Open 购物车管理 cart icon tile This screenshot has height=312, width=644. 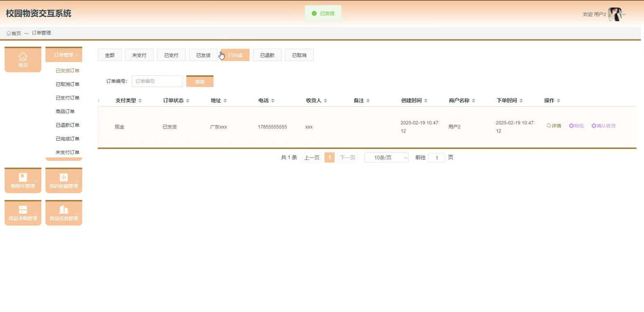coord(23,180)
